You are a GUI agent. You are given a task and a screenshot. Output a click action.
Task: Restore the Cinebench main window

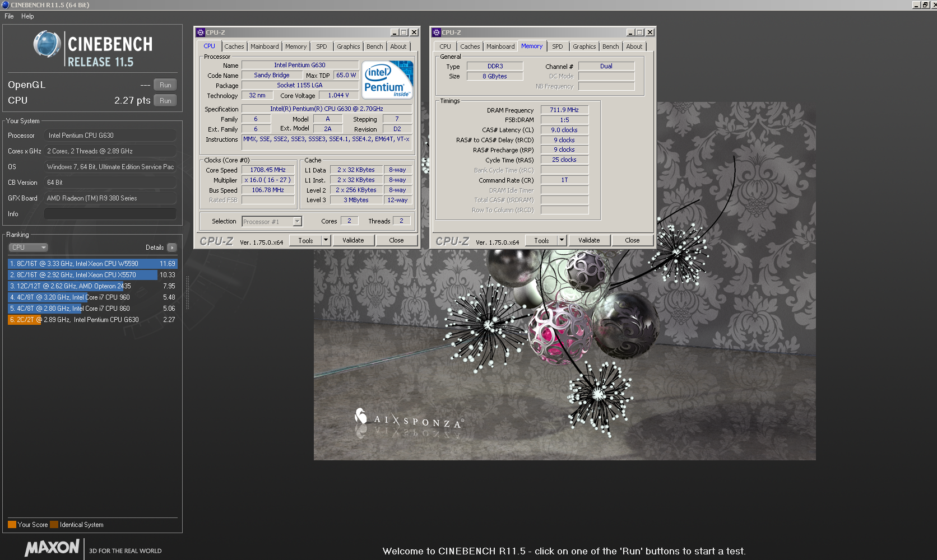[925, 4]
